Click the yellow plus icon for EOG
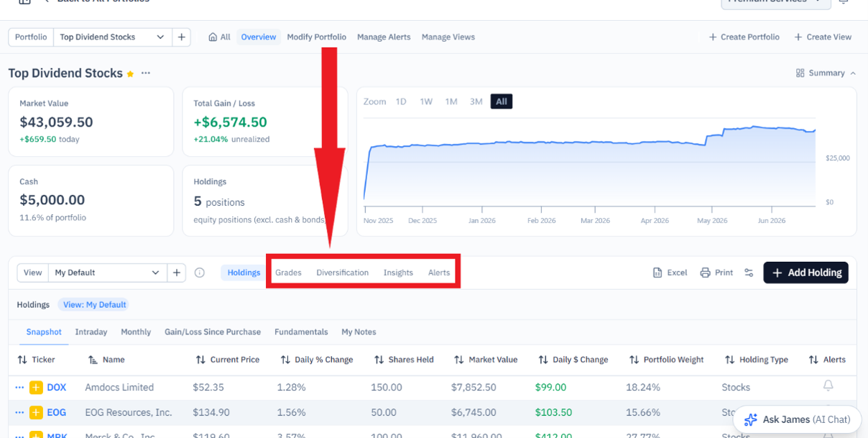868x438 pixels. click(x=36, y=413)
